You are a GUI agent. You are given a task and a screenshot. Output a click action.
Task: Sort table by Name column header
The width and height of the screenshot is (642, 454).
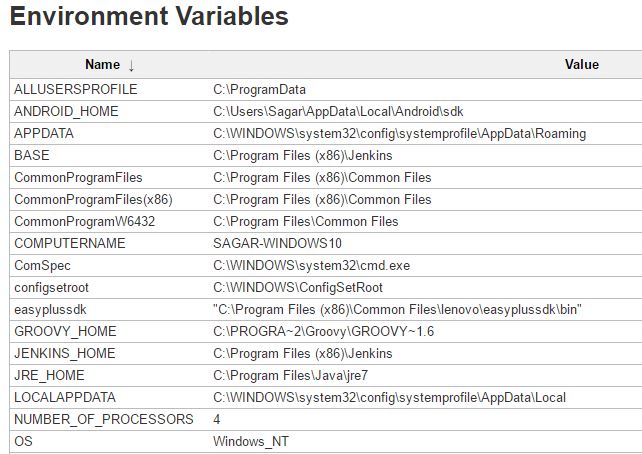tap(102, 64)
